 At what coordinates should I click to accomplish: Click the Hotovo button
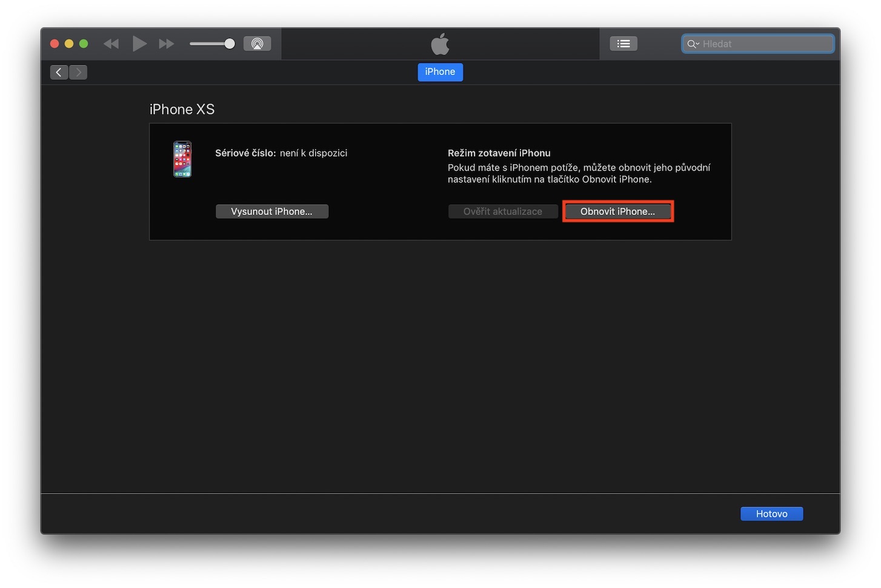pos(772,514)
